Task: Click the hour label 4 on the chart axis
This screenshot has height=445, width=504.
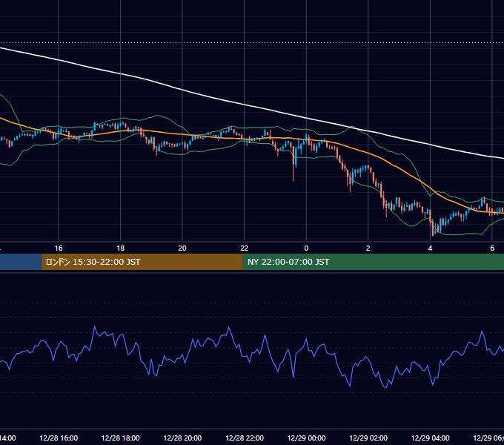Action: coord(430,248)
